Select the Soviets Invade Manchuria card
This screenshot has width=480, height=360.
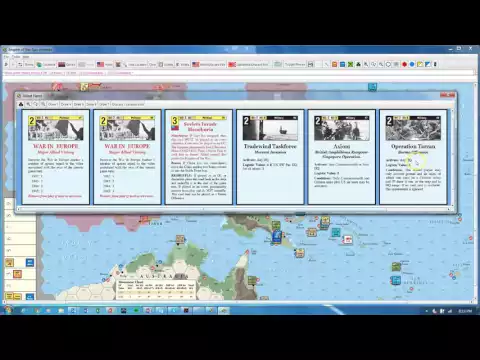[199, 157]
